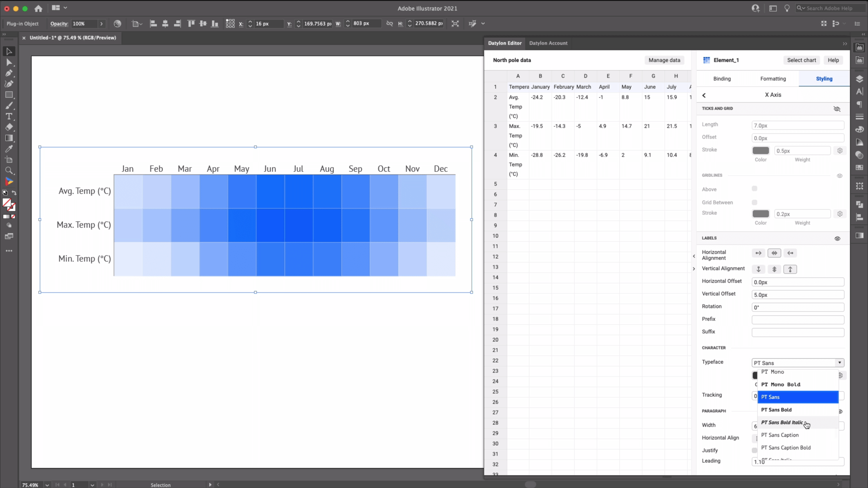The width and height of the screenshot is (868, 488).
Task: Toggle gridlines visibility in the Gridlines section
Action: coord(839,176)
